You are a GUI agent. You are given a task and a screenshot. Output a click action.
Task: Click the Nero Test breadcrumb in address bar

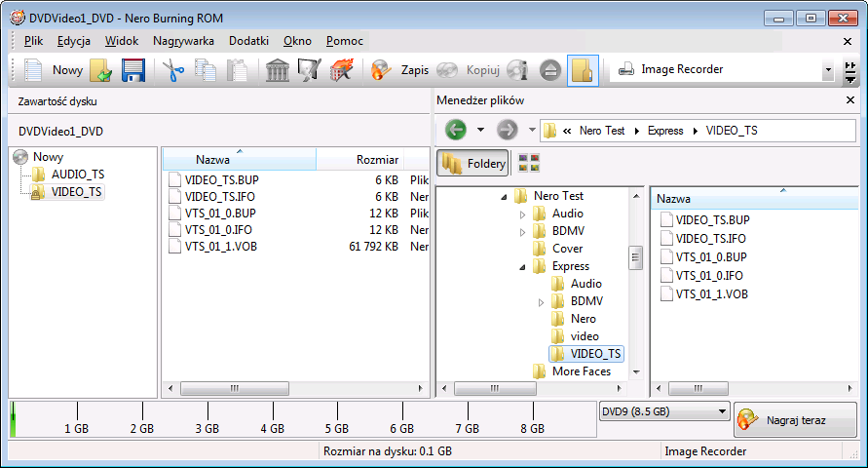coord(602,131)
